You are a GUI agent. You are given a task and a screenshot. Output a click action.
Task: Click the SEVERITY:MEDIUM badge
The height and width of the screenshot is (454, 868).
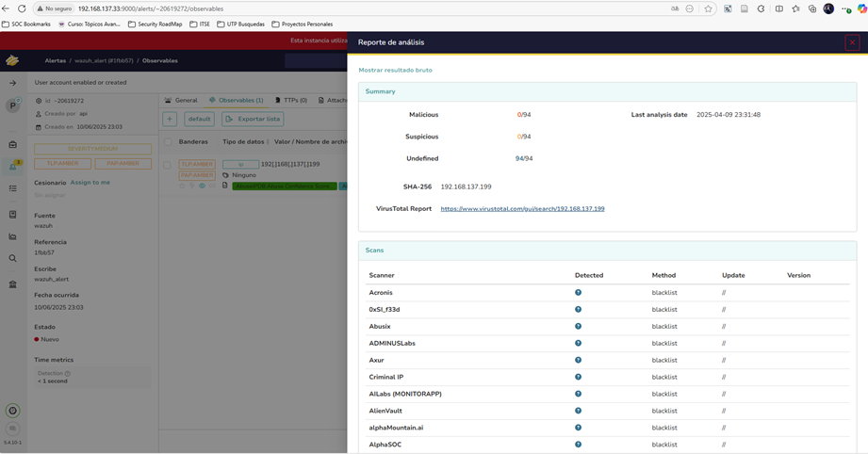coord(92,150)
